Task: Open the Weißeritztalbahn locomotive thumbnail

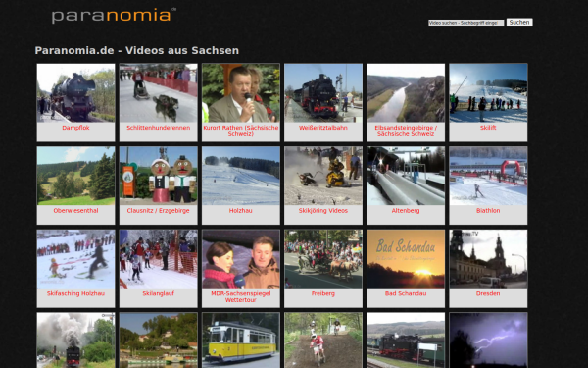Action: 323,93
